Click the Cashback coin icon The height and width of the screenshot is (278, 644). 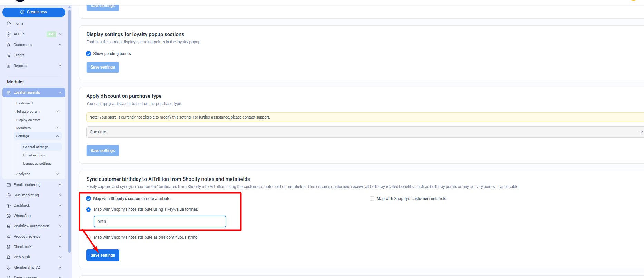(9, 206)
